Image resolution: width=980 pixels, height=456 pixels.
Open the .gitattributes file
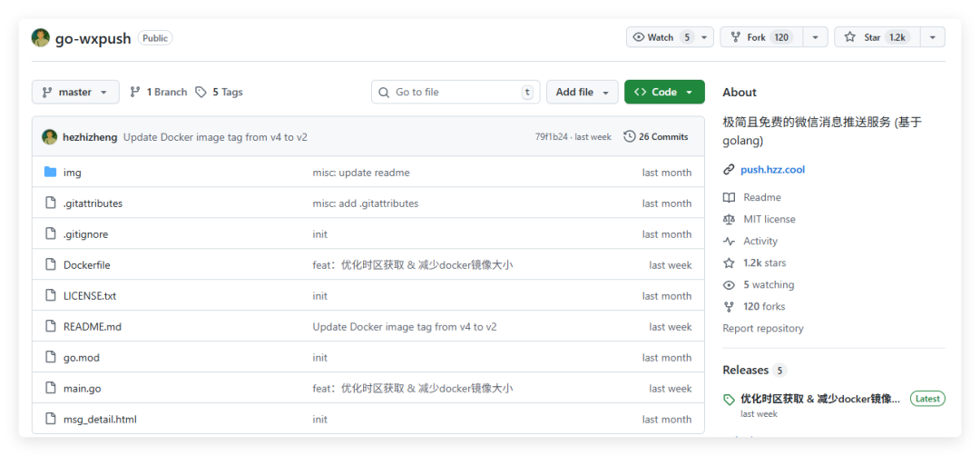tap(93, 203)
